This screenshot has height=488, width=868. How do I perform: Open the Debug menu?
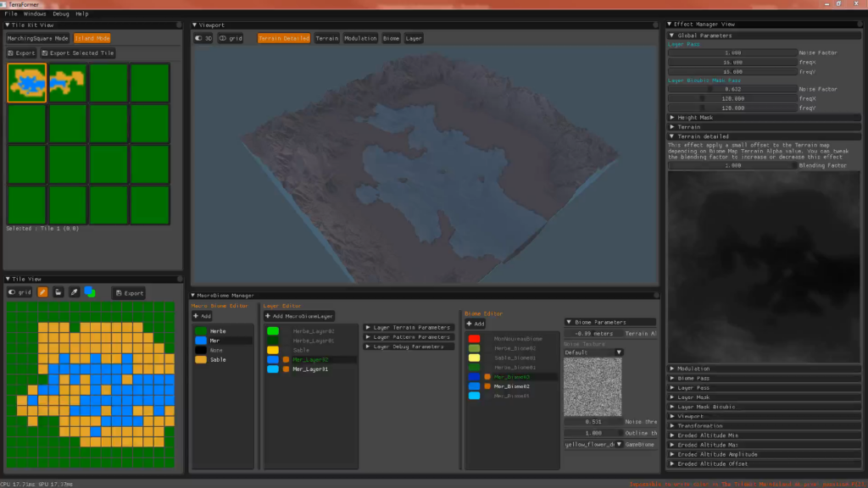(61, 14)
